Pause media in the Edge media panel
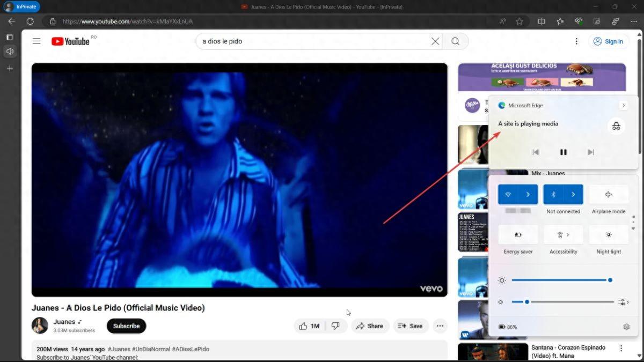Image resolution: width=644 pixels, height=362 pixels. [x=563, y=152]
